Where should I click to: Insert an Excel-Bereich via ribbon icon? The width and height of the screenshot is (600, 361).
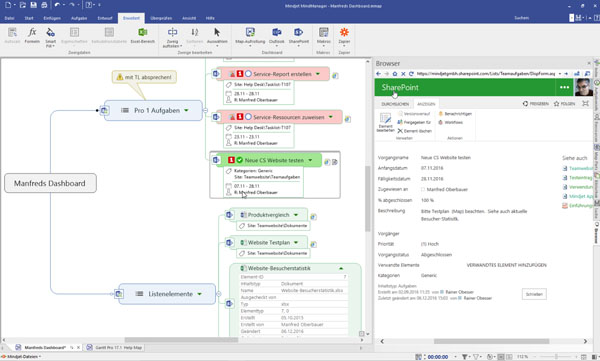(x=142, y=35)
